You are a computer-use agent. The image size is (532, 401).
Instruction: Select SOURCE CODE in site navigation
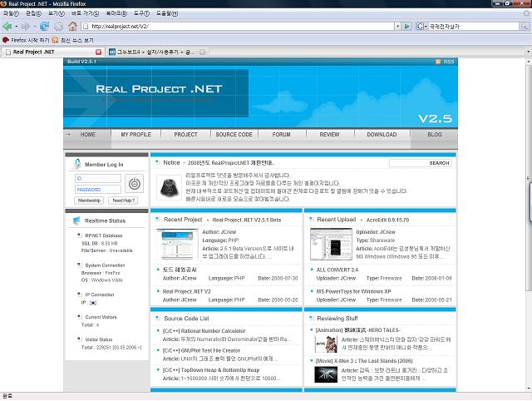click(x=234, y=134)
